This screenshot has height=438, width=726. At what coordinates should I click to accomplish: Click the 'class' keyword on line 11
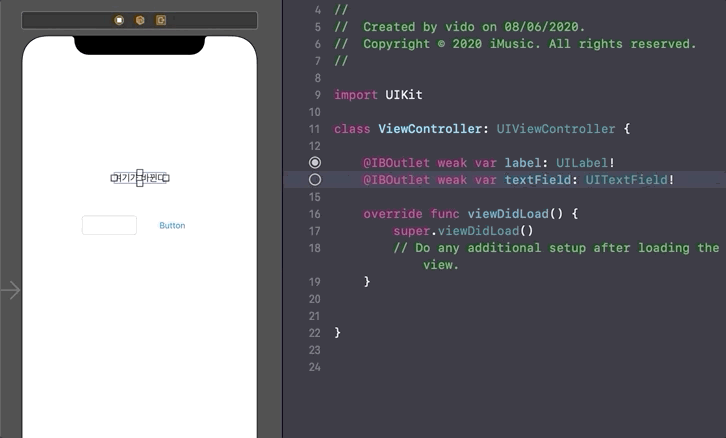[352, 129]
